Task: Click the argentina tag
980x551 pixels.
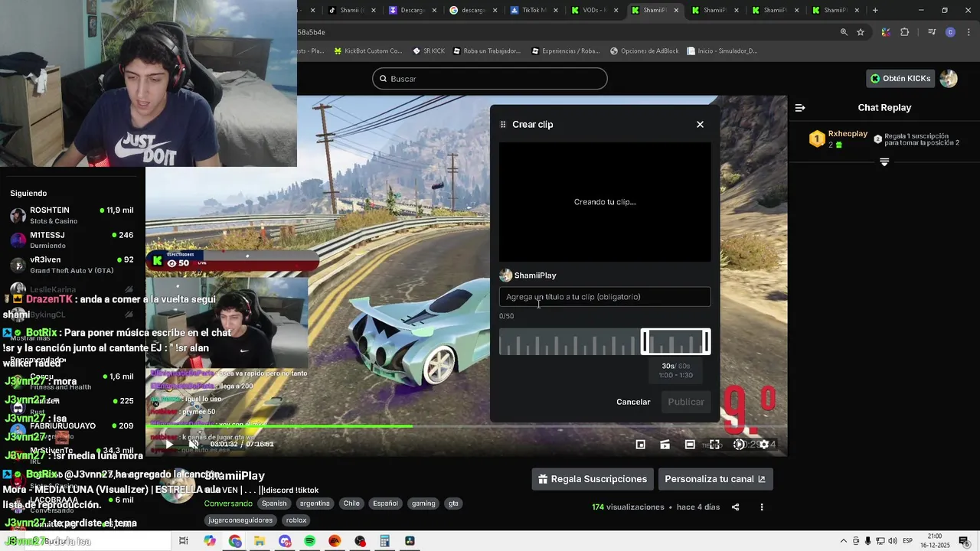Action: 315,504
